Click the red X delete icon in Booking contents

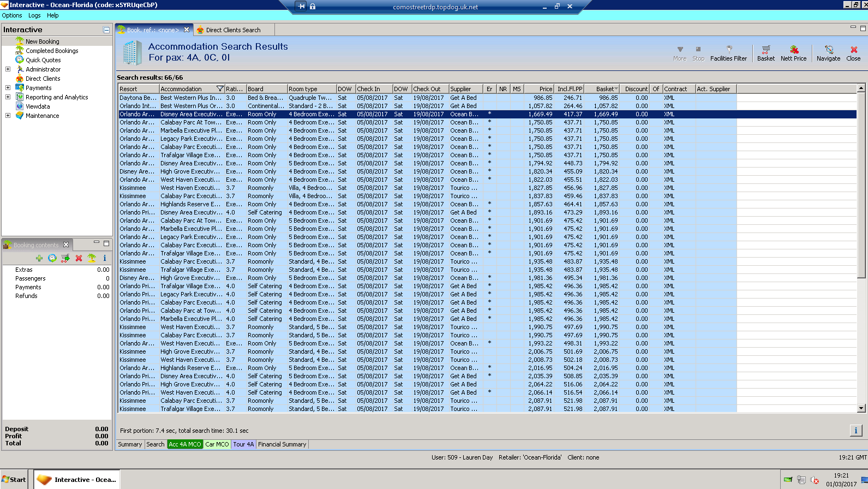[x=79, y=258]
